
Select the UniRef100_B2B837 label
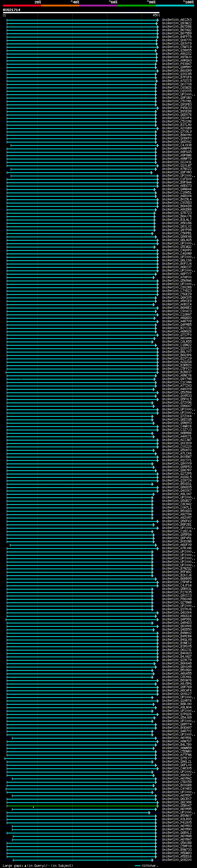pos(176,372)
